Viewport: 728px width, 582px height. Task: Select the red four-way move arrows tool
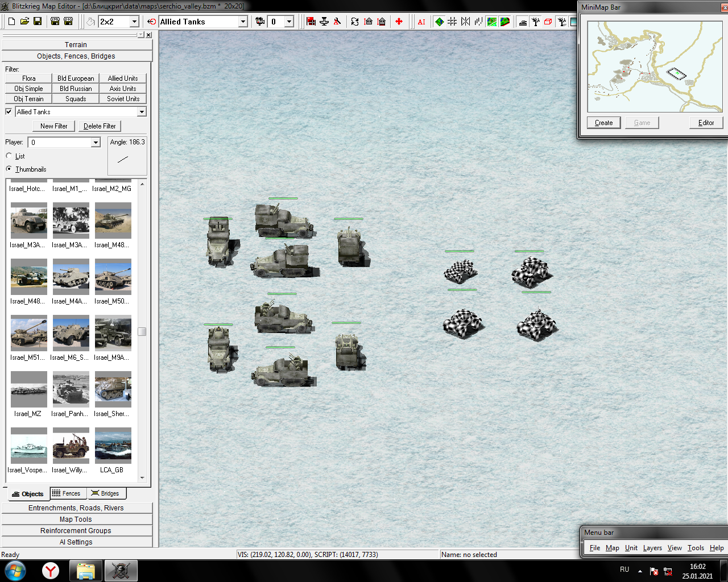[x=399, y=22]
